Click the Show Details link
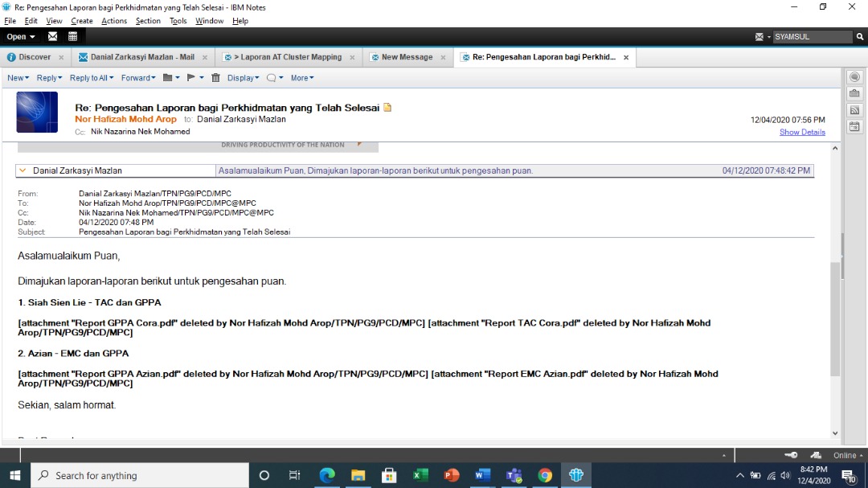868x488 pixels. [802, 132]
